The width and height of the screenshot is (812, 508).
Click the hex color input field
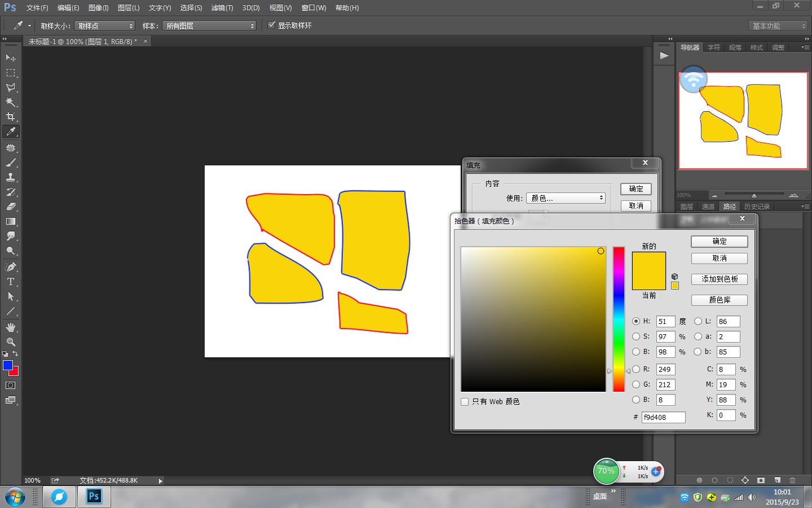(x=663, y=417)
